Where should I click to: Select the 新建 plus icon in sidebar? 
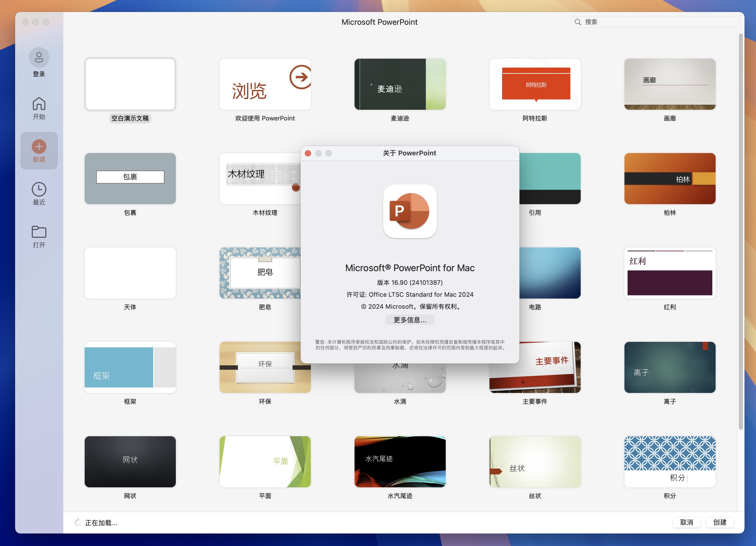(x=39, y=147)
